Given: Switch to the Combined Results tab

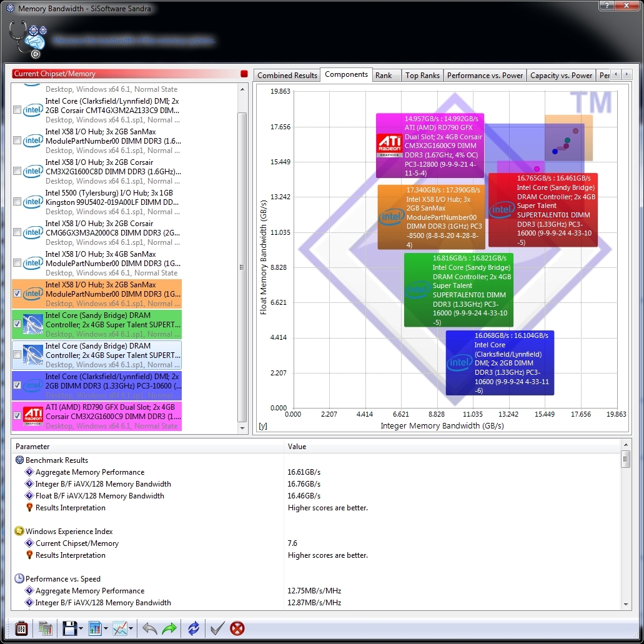Looking at the screenshot, I should (x=287, y=76).
